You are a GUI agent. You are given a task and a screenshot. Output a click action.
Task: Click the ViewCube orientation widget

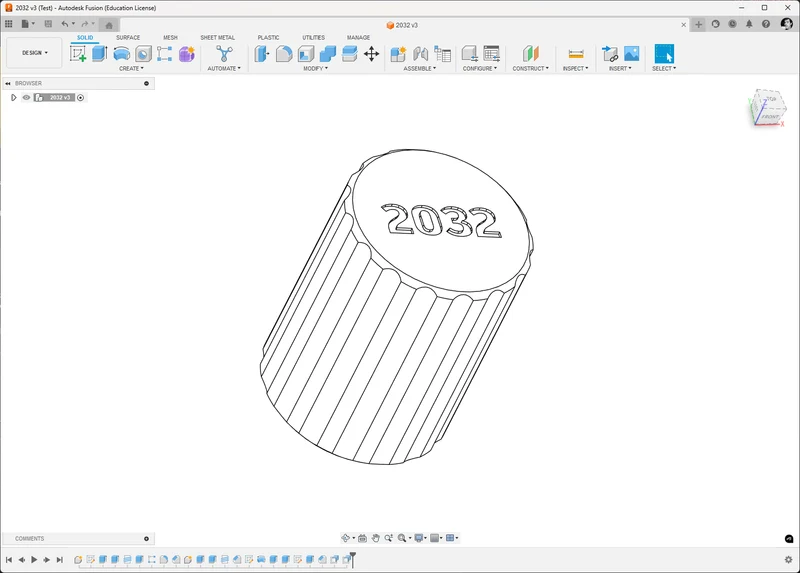click(x=767, y=108)
